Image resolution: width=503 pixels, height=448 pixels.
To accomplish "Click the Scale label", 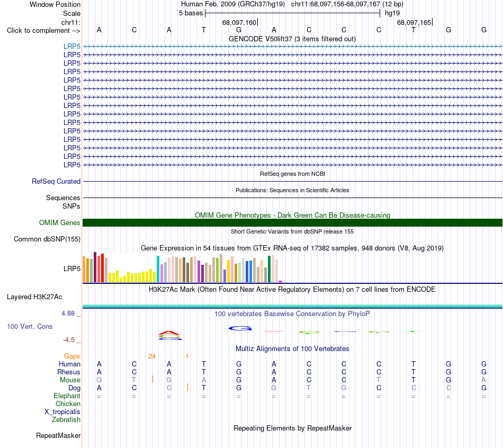I will 72,13.
